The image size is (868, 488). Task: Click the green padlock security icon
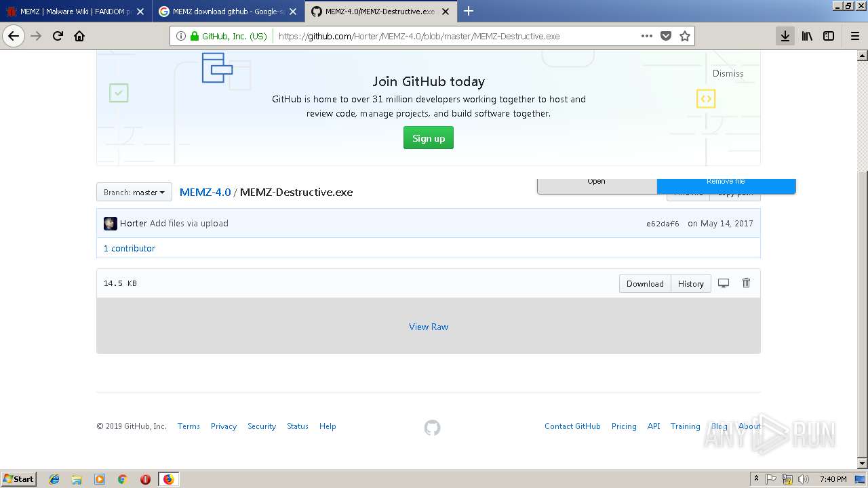195,36
